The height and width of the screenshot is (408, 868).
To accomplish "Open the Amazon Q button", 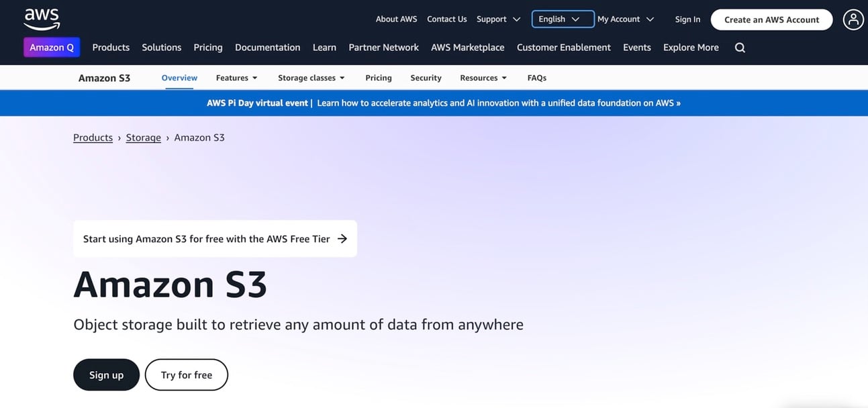I will (x=52, y=48).
